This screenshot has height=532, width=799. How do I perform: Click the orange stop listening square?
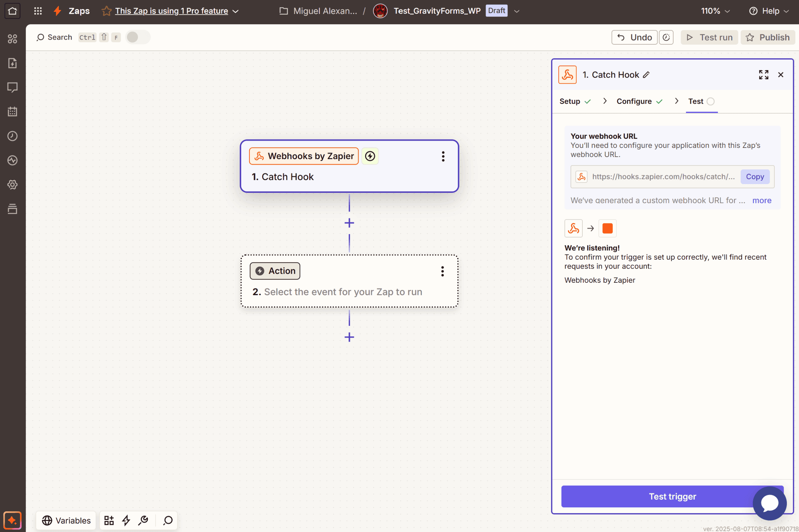point(607,228)
